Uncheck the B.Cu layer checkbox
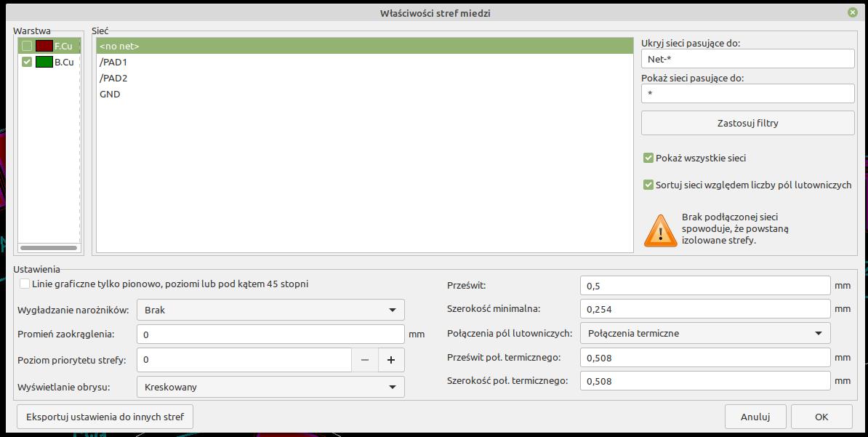 (x=27, y=62)
